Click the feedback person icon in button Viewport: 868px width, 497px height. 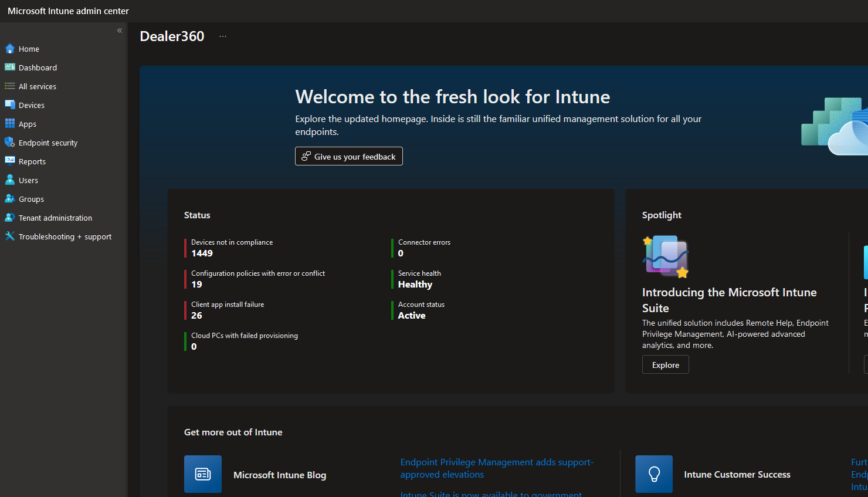306,156
